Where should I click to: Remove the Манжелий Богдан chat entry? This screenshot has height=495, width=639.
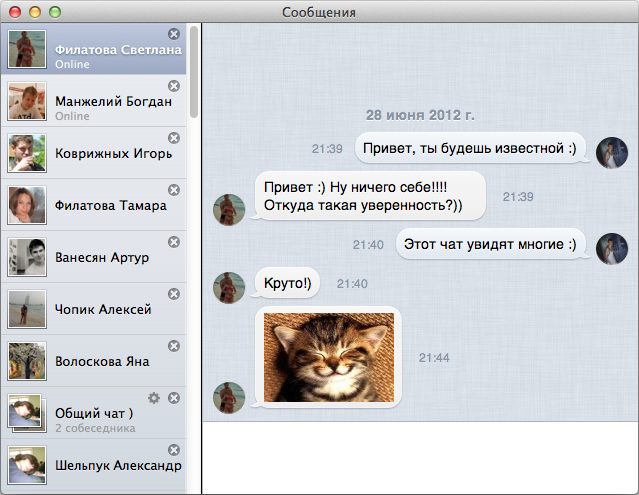pyautogui.click(x=174, y=86)
